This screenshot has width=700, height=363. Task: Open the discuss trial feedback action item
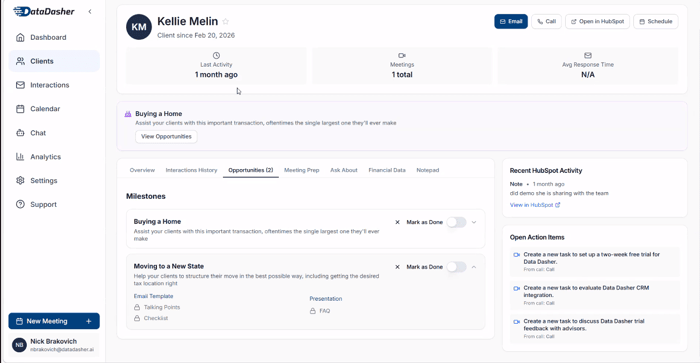pyautogui.click(x=595, y=328)
